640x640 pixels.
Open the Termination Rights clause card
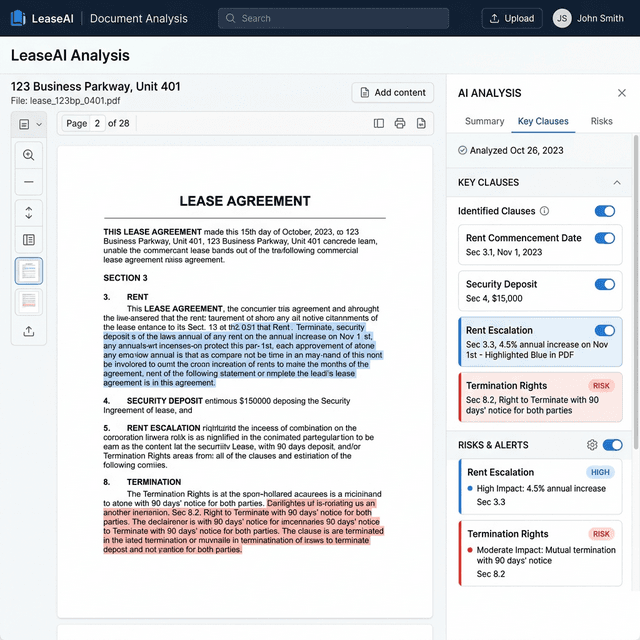(540, 397)
